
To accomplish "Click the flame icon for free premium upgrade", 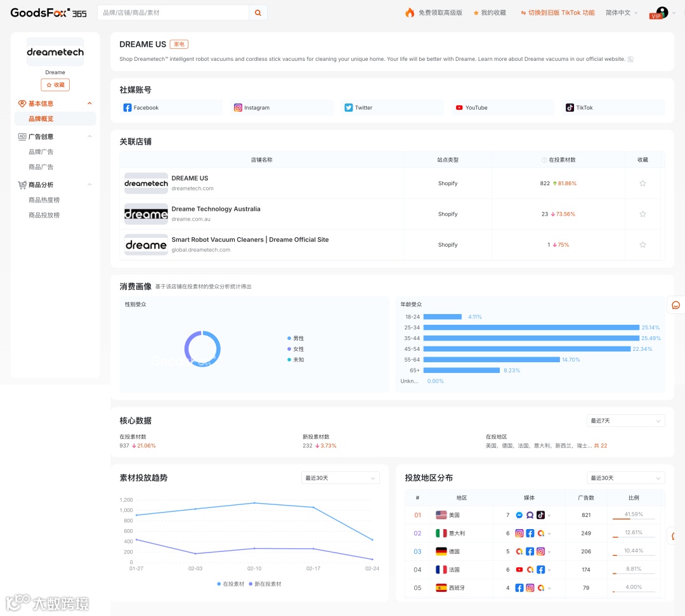I will (x=409, y=13).
